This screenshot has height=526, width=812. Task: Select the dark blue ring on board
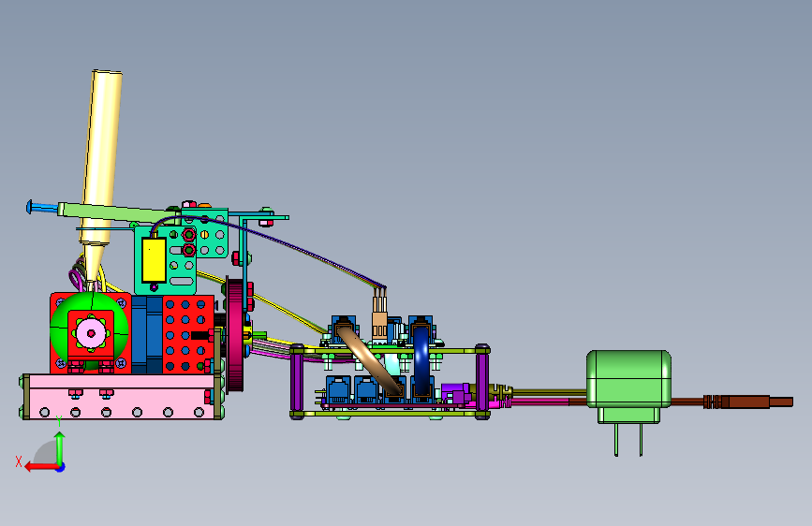pos(421,359)
